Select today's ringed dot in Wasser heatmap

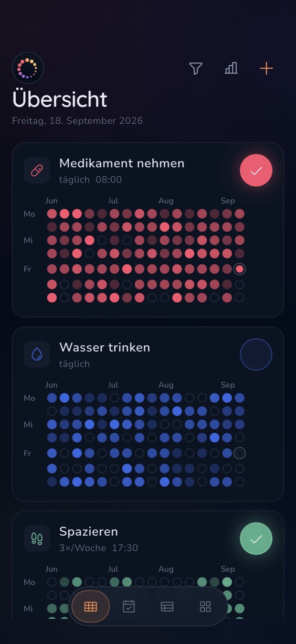[x=240, y=453]
